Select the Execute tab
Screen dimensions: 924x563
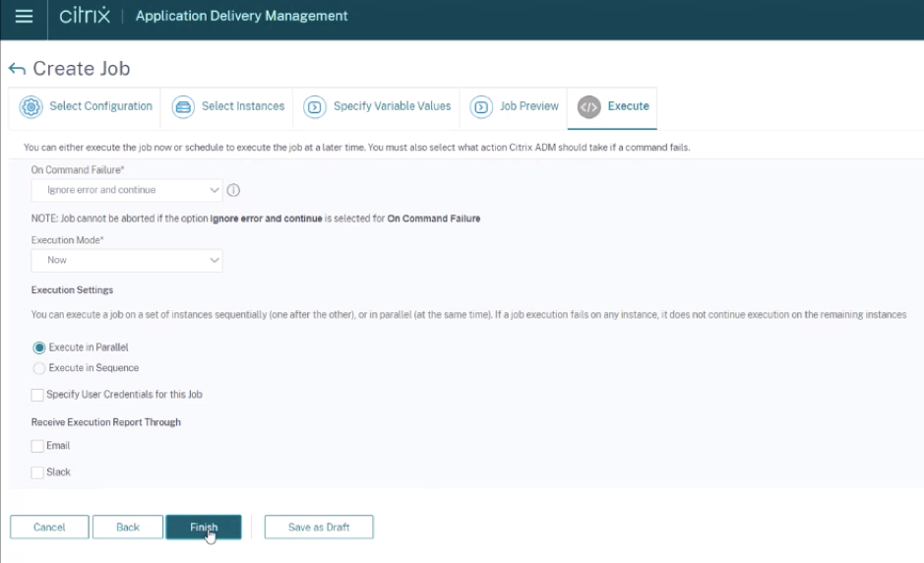tap(612, 107)
